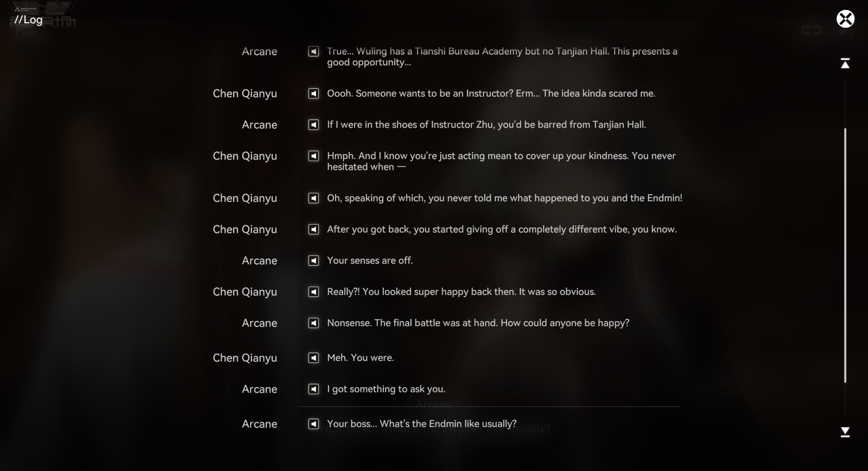868x471 pixels.
Task: Select the latest line "Your boss... What's the Endmin like usually?"
Action: (x=421, y=424)
